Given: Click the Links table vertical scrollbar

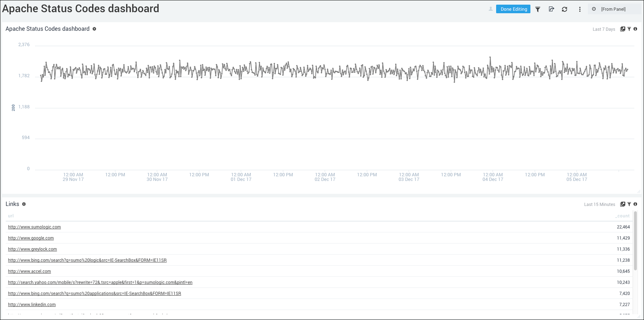Looking at the screenshot, I should [x=635, y=241].
